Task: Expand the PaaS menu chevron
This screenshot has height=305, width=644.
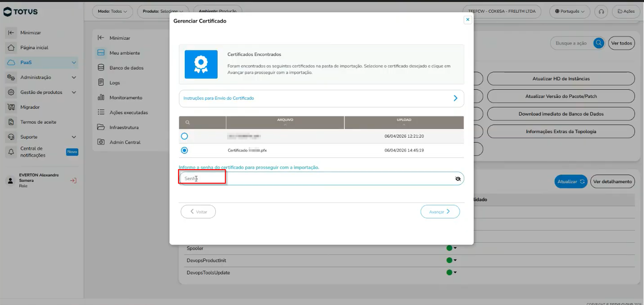Action: coord(74,63)
